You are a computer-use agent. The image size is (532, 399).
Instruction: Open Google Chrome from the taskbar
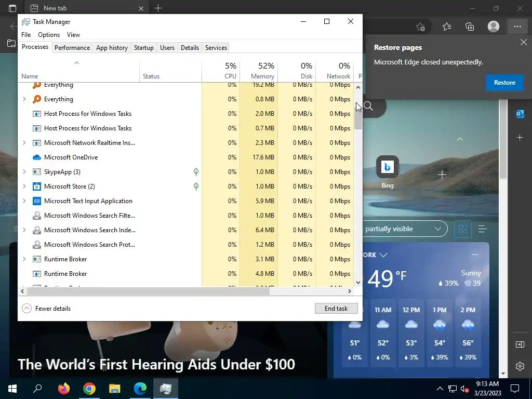click(x=89, y=389)
